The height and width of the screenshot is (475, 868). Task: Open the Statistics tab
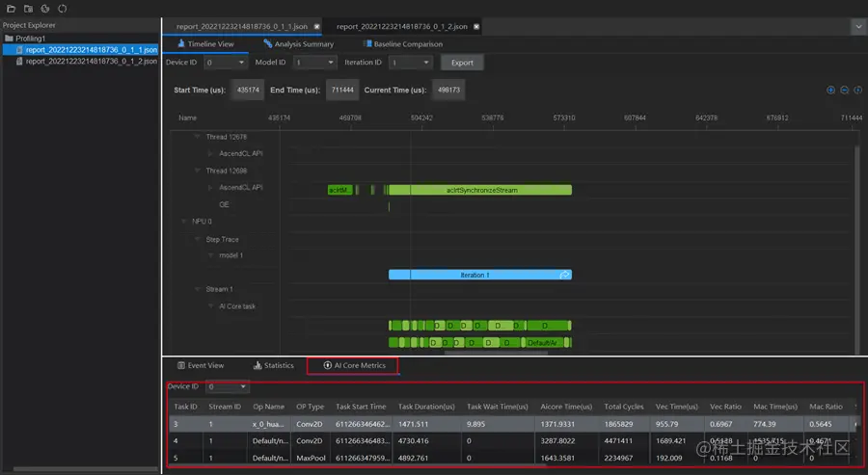point(274,365)
